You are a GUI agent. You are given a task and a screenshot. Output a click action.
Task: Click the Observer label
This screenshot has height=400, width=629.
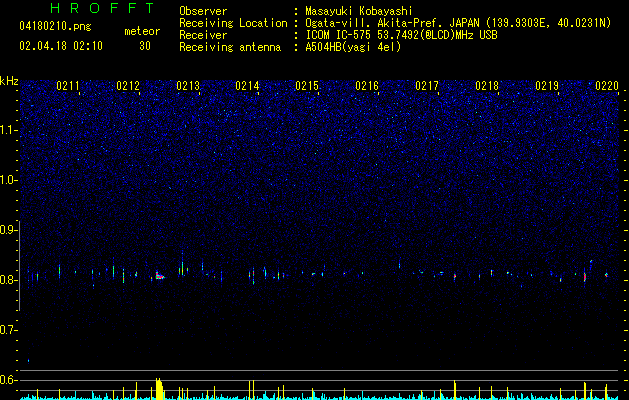point(203,11)
